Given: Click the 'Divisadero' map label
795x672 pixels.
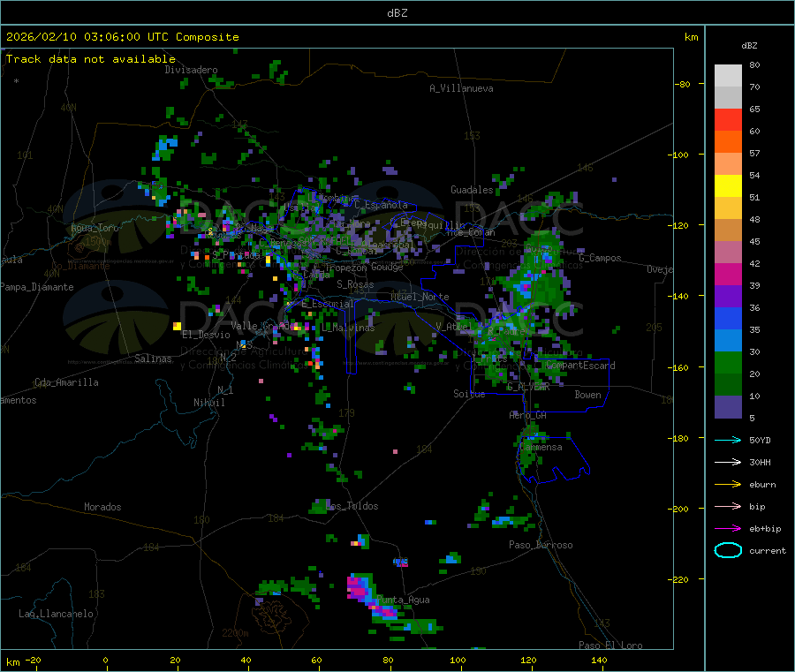Looking at the screenshot, I should (x=191, y=70).
